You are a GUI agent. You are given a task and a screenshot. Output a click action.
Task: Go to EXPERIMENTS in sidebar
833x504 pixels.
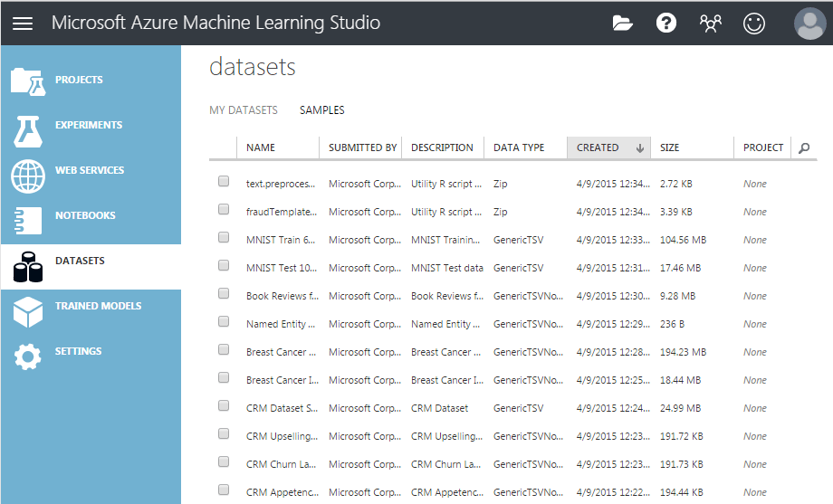click(x=89, y=125)
